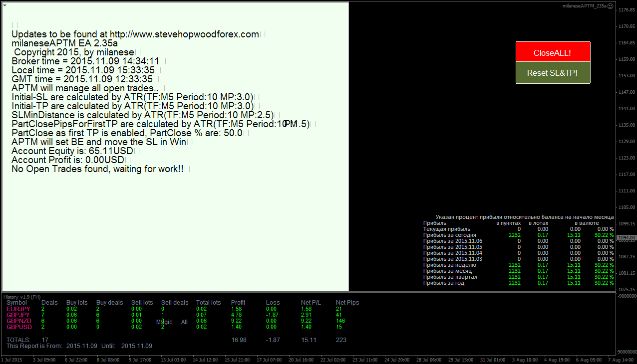The height and width of the screenshot is (364, 637).
Task: Click the Net Pips column header
Action: tap(347, 303)
